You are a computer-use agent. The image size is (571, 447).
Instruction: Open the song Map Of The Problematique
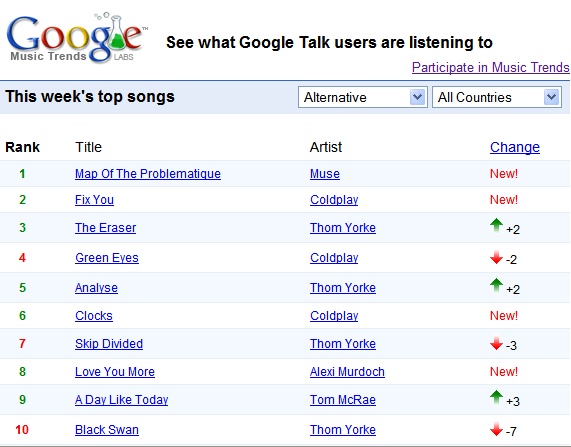(x=148, y=174)
